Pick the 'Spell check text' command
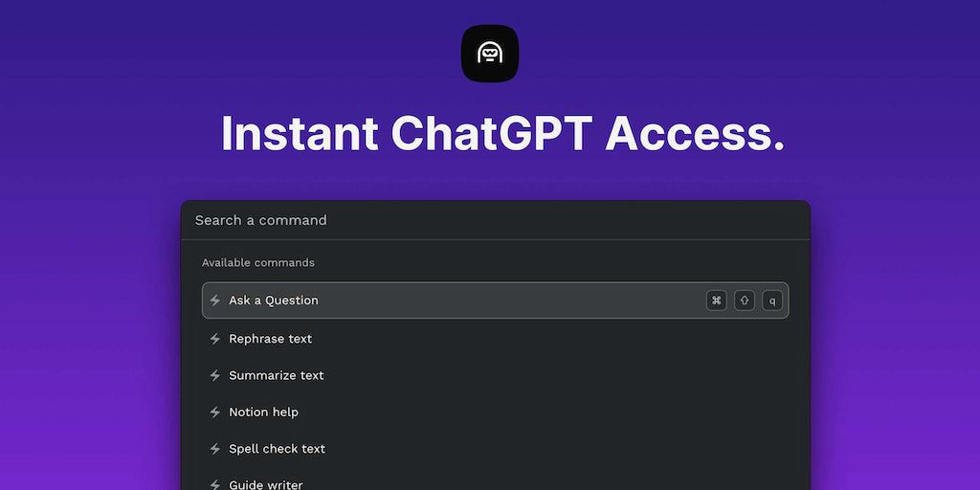980x490 pixels. [278, 449]
